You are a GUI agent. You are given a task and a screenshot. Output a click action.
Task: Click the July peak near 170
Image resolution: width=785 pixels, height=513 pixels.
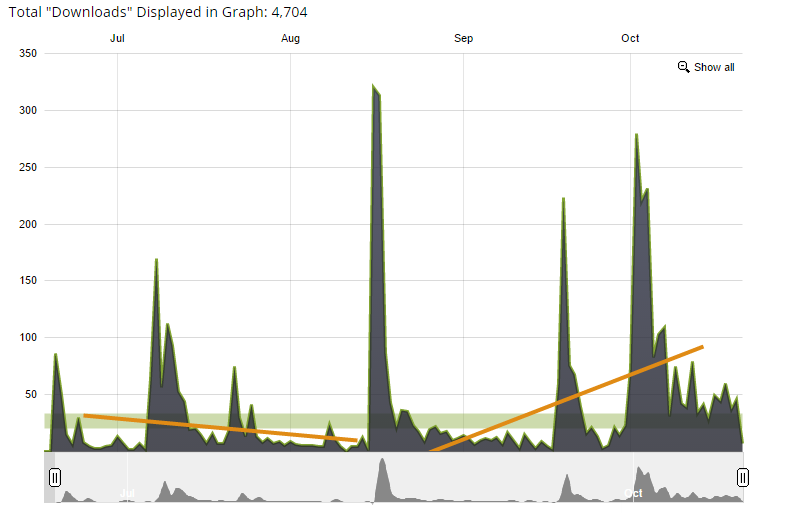157,260
